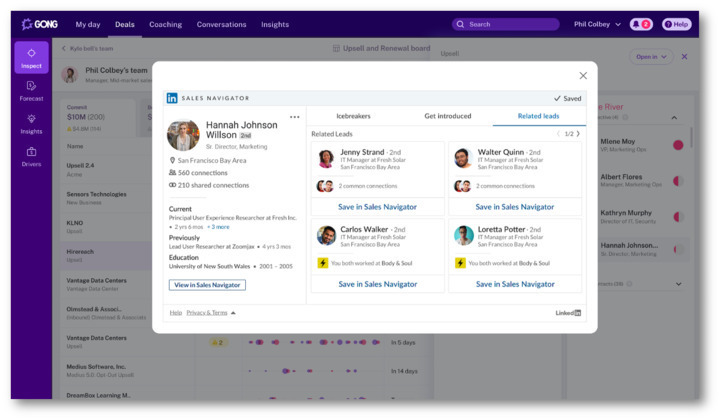Save Carlos Walker in Sales Navigator

click(x=378, y=284)
